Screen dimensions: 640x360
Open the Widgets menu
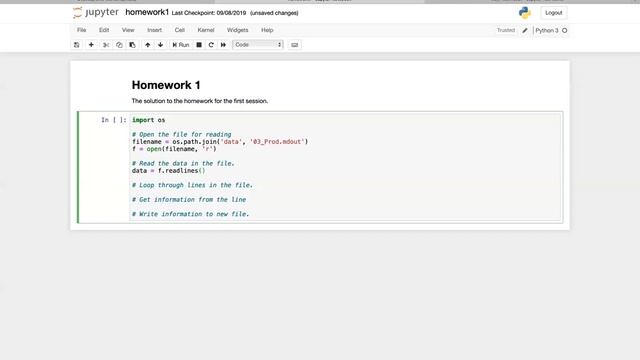[x=237, y=30]
